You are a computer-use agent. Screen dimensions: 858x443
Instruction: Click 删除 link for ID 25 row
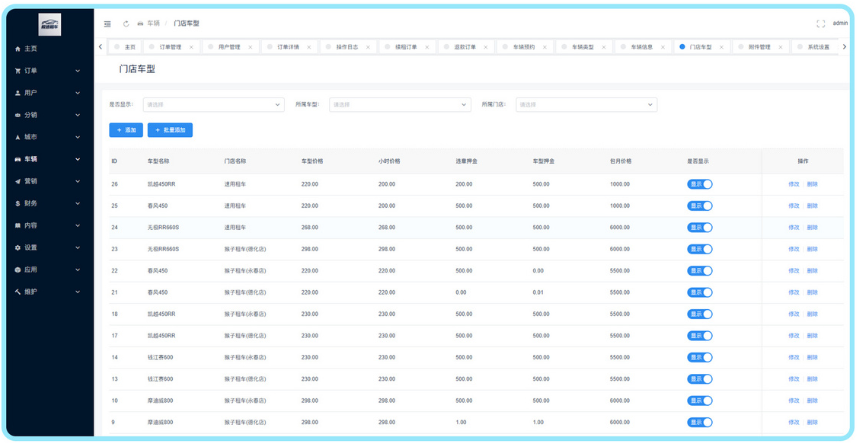tap(812, 206)
